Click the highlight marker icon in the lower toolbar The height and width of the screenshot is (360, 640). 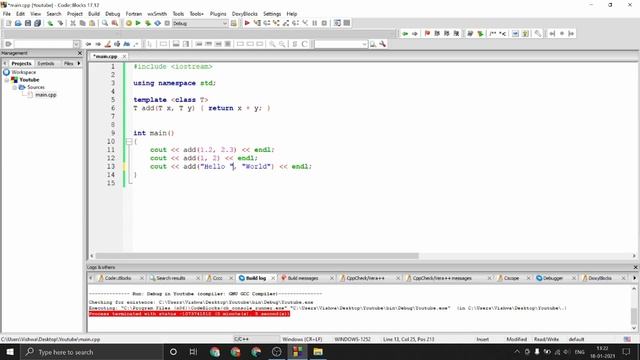click(x=108, y=44)
